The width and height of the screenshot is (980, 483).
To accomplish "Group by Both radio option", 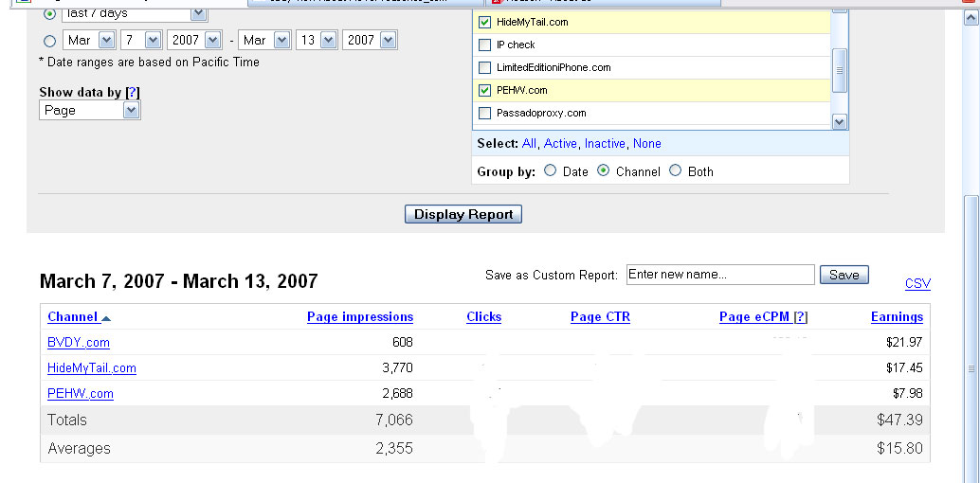I will 675,171.
